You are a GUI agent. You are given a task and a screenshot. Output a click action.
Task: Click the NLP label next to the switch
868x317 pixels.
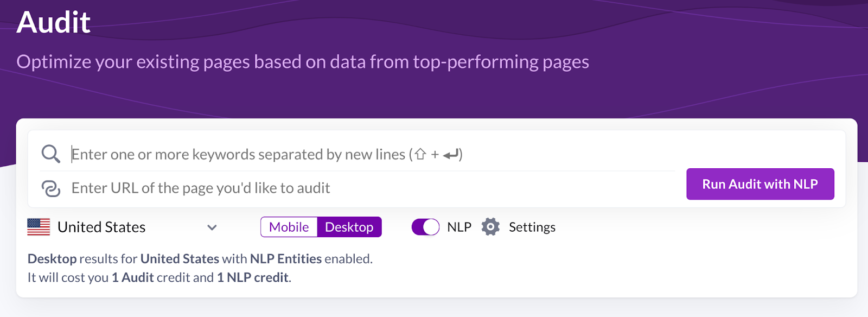tap(459, 227)
